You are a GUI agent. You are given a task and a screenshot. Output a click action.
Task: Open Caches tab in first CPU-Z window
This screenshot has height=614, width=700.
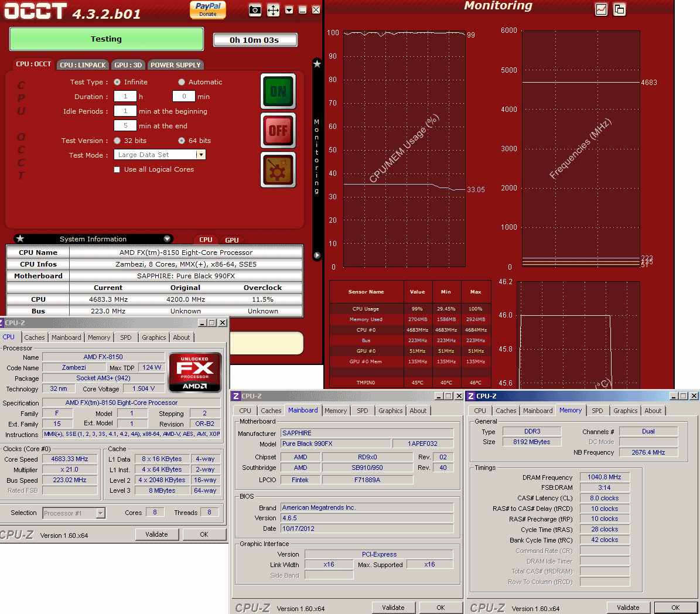(x=35, y=337)
